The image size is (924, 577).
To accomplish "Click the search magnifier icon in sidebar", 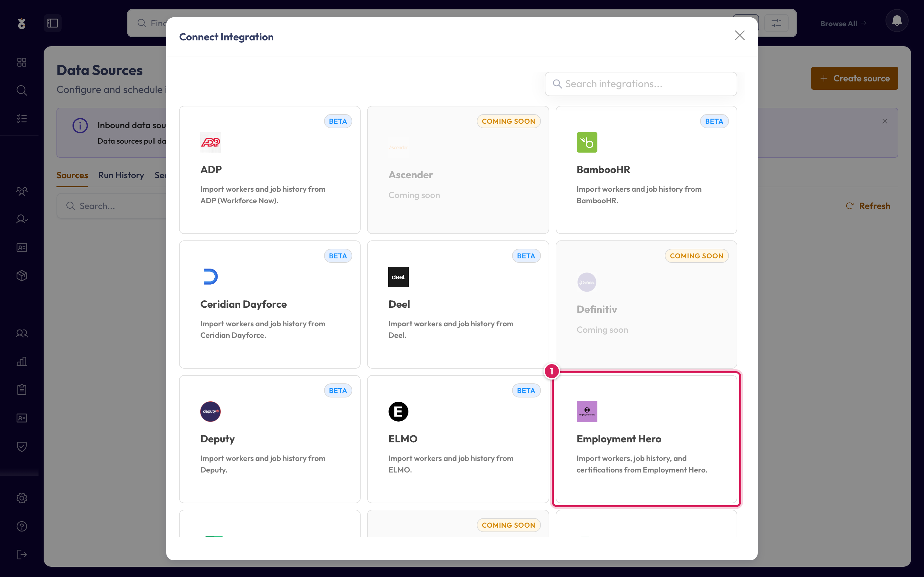I will [x=22, y=90].
